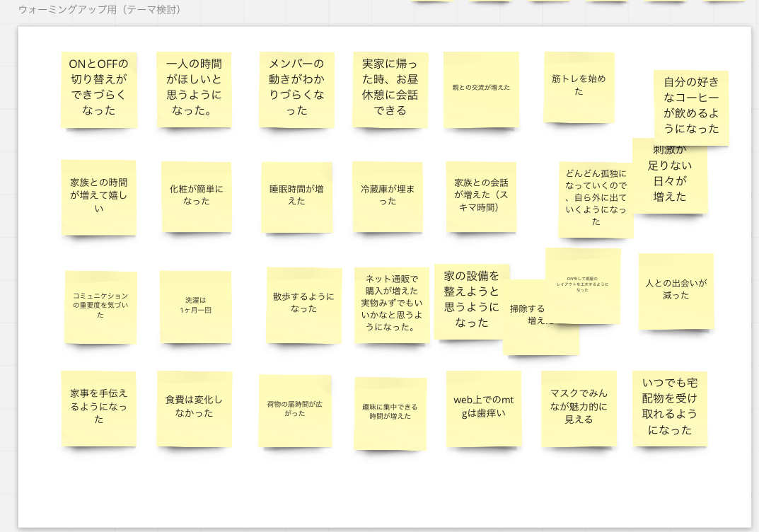Viewport: 759px width, 532px height.
Task: Select sticky note '筋トレを始めた'
Action: 579,88
